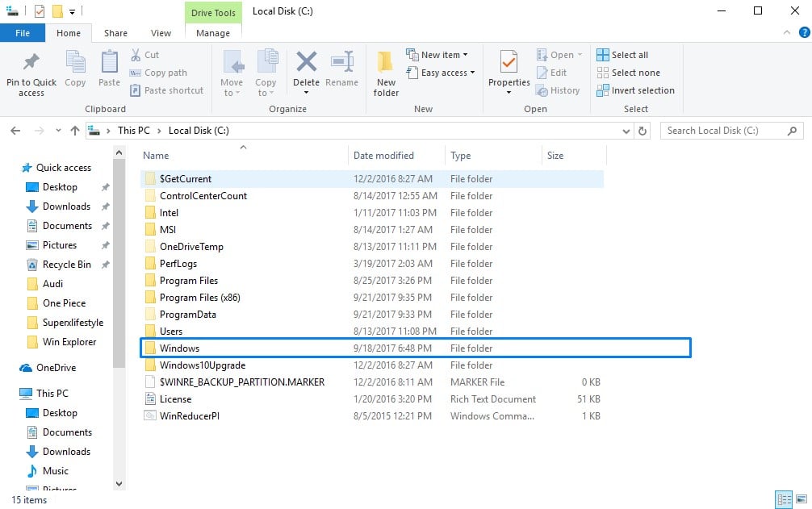
Task: Open the Manage tab
Action: (x=213, y=33)
